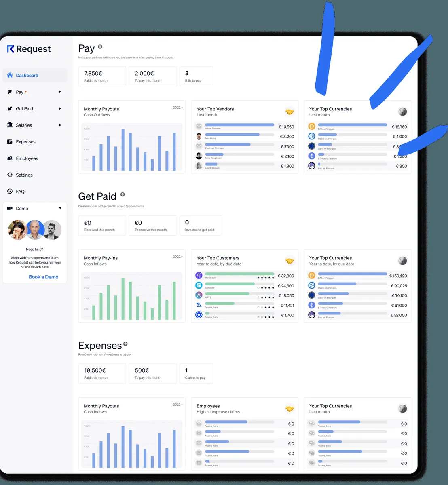
Task: Click the Graph customer green progress bar
Action: click(239, 274)
